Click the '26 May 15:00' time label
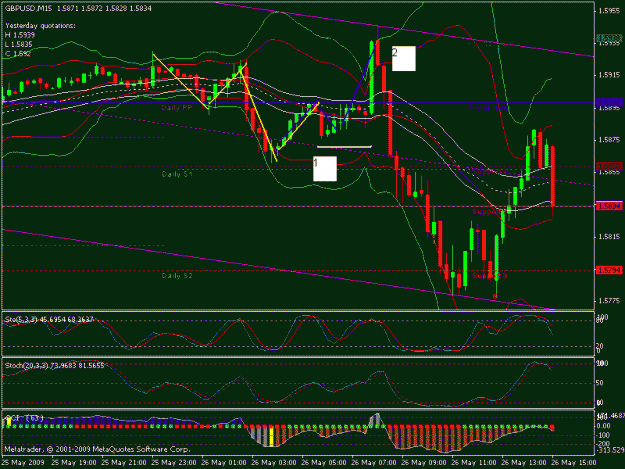Image resolution: width=625 pixels, height=469 pixels. [573, 463]
